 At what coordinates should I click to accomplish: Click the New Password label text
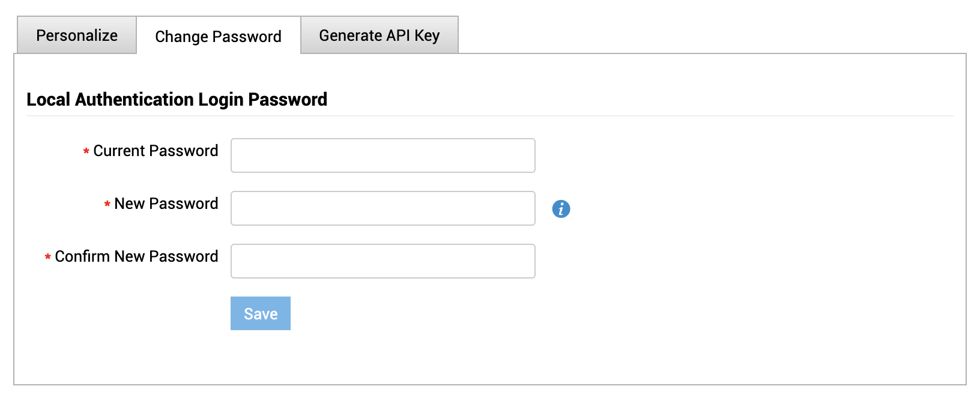(166, 203)
